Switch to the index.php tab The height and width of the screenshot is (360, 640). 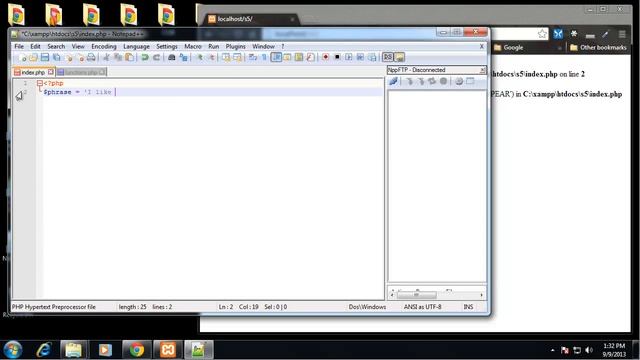(x=33, y=72)
